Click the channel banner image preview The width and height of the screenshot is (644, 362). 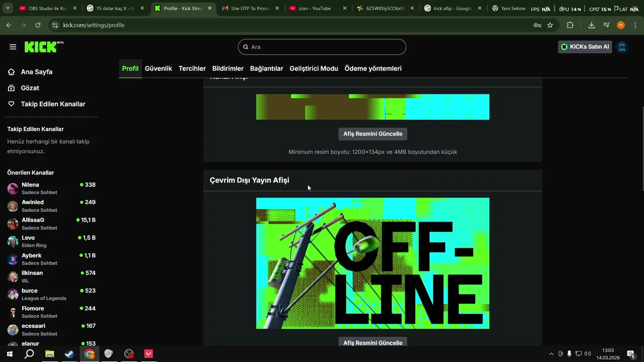(x=373, y=107)
